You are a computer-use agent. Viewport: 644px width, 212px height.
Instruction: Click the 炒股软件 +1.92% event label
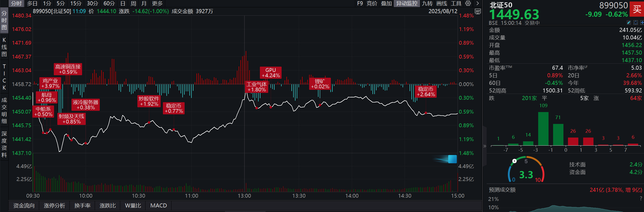[x=149, y=101]
